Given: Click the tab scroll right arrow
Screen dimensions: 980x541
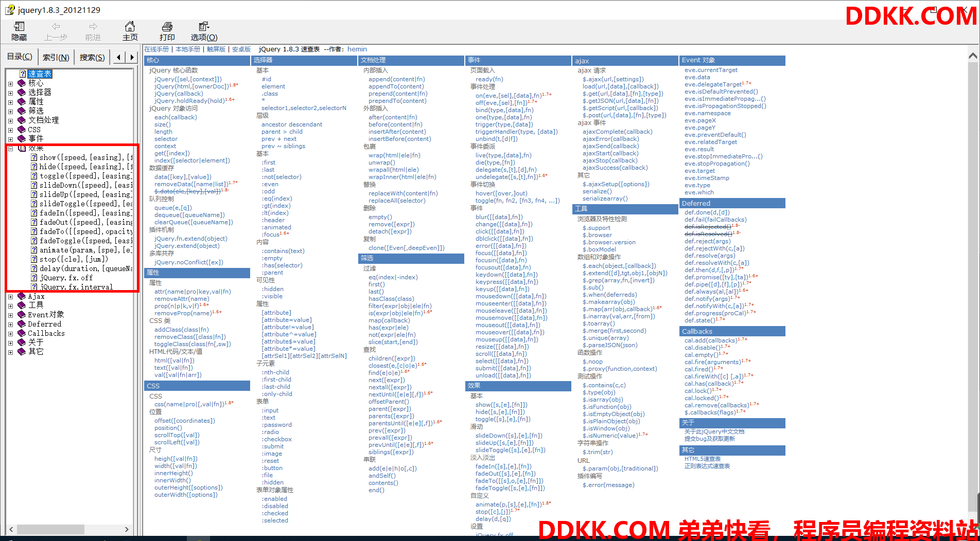Looking at the screenshot, I should 132,57.
